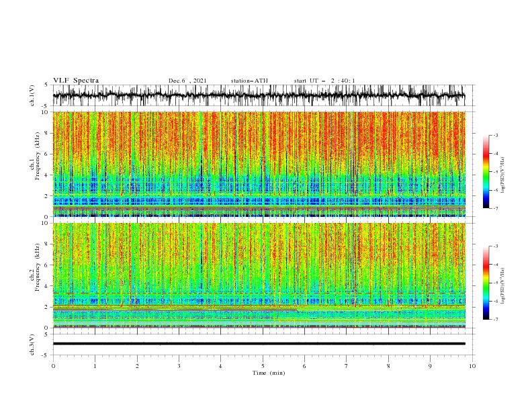Screen dimensions: 532x411
Task: Click time axis tick label '8'
Action: point(388,366)
